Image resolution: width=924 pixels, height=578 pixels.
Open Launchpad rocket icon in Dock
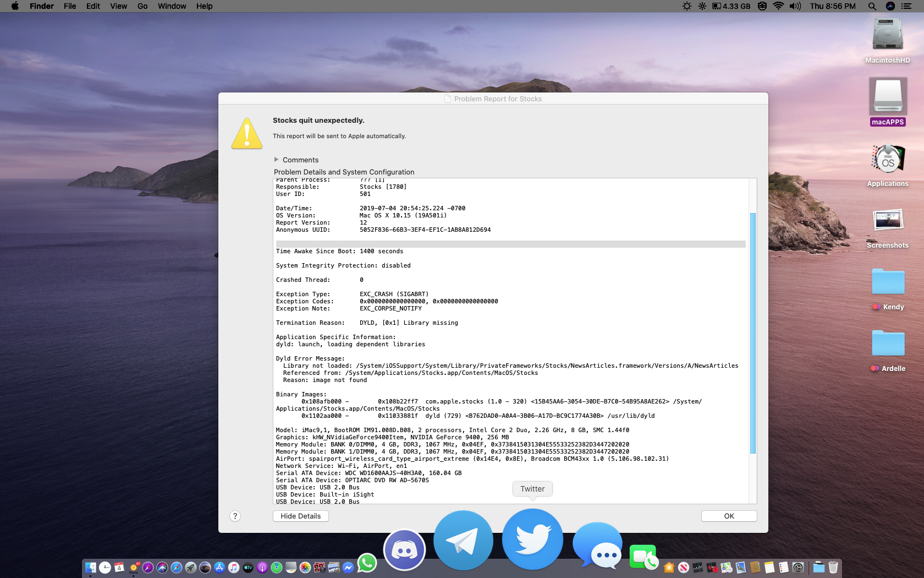191,567
